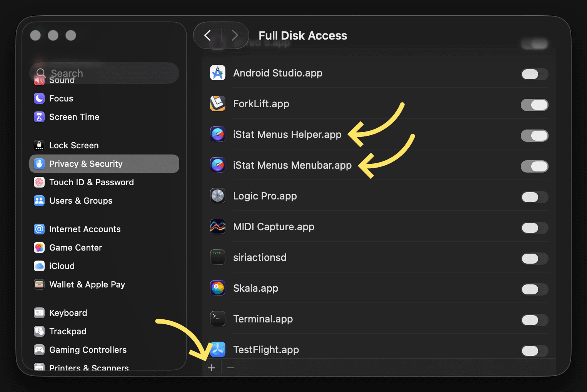Click the Full Disk Access page title
The height and width of the screenshot is (392, 587).
303,35
